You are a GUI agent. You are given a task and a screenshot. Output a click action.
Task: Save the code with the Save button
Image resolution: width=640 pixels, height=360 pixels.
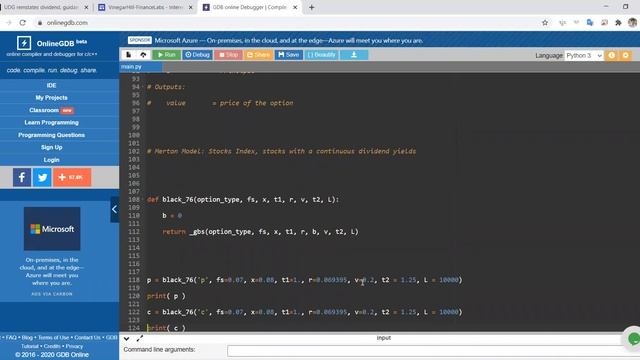[x=289, y=55]
